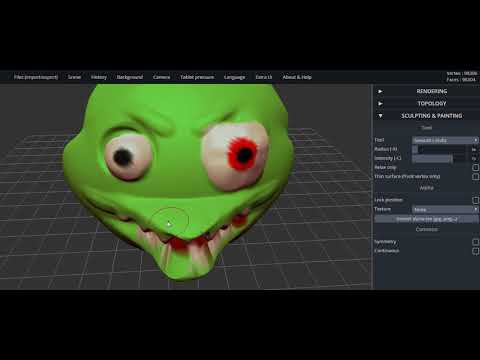The image size is (480, 360).
Task: Open the Texture dropdown set to None
Action: pyautogui.click(x=445, y=209)
